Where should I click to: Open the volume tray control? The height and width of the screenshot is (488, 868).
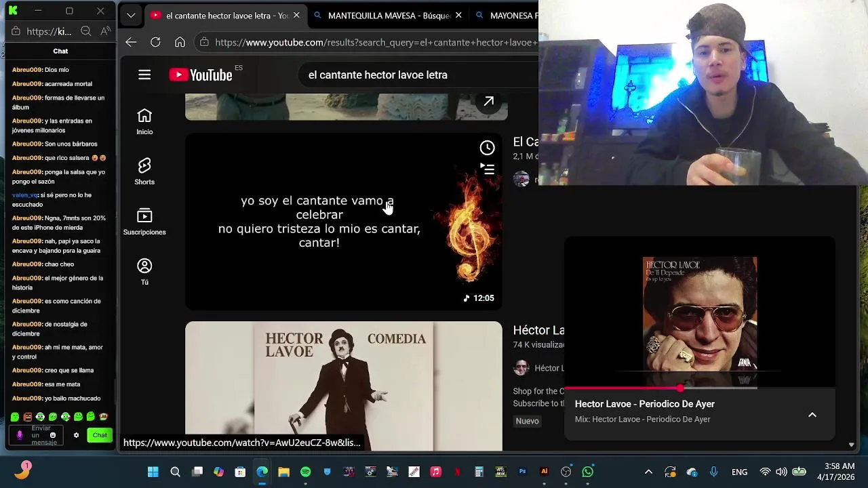(781, 472)
